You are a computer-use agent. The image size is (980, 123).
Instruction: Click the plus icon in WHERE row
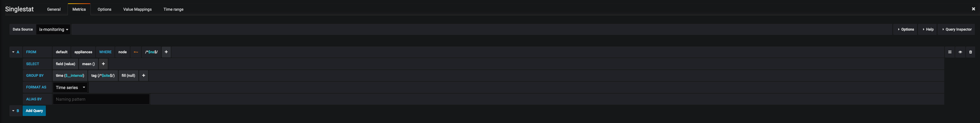coord(166,52)
